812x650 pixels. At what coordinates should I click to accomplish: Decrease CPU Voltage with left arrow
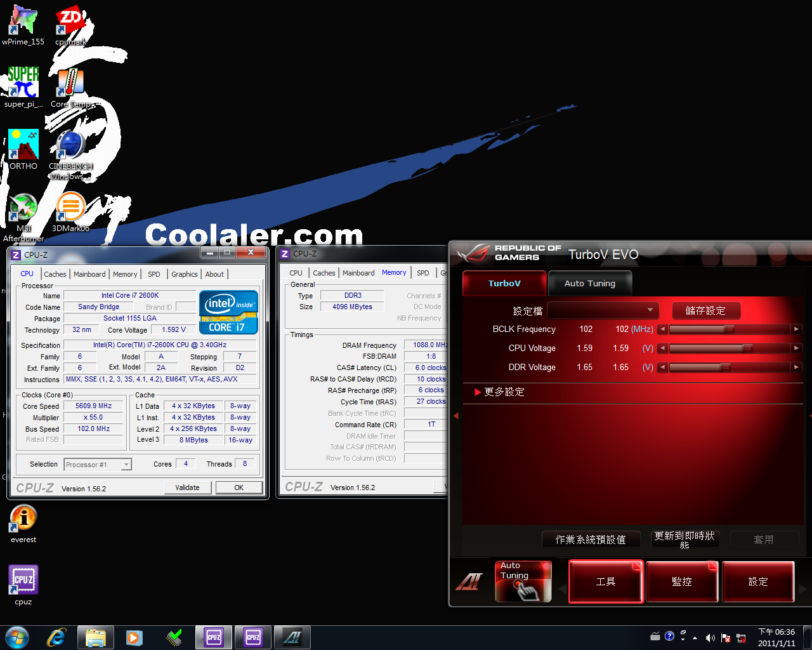click(x=662, y=348)
